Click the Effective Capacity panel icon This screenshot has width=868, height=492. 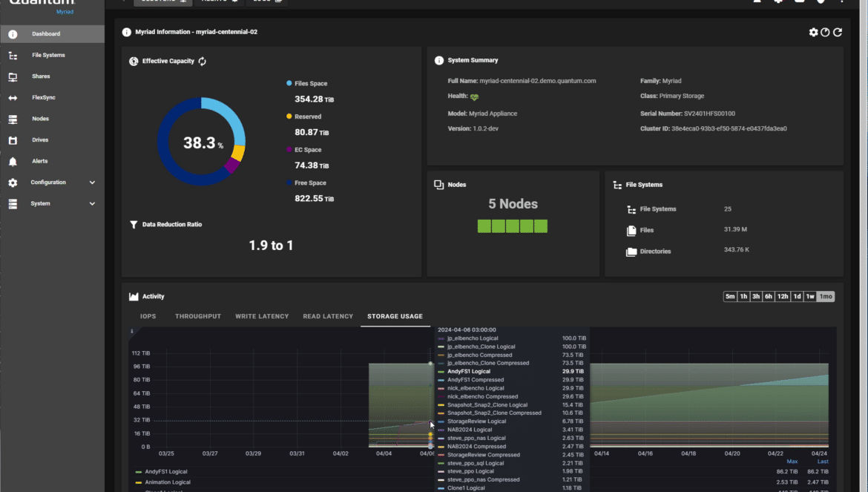134,62
